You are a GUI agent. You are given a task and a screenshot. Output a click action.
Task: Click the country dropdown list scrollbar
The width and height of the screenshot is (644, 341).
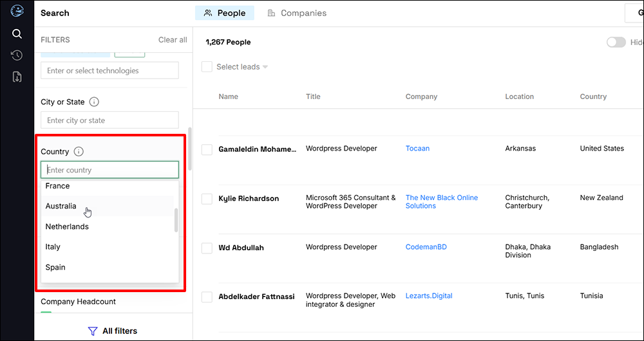pos(176,221)
